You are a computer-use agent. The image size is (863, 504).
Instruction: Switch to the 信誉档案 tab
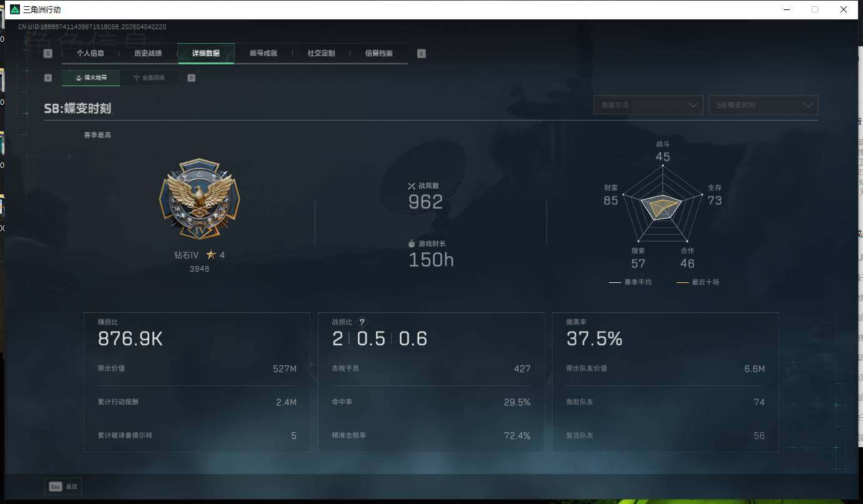(x=379, y=54)
